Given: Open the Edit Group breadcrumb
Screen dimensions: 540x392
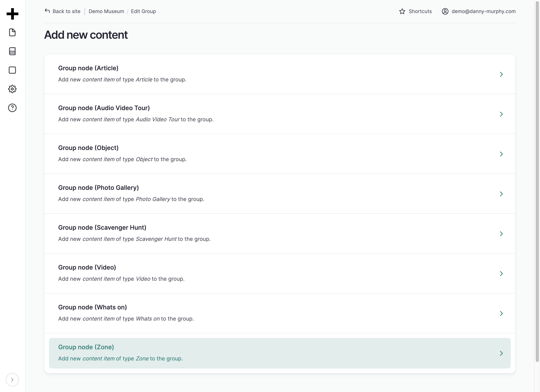Looking at the screenshot, I should pyautogui.click(x=143, y=11).
